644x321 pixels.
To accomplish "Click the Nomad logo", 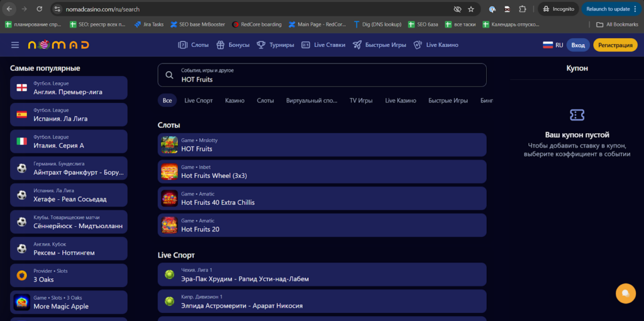I will 58,45.
